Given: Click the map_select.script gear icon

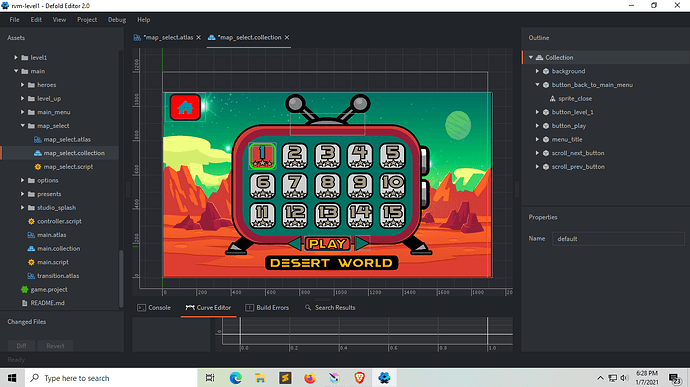Looking at the screenshot, I should pos(38,167).
